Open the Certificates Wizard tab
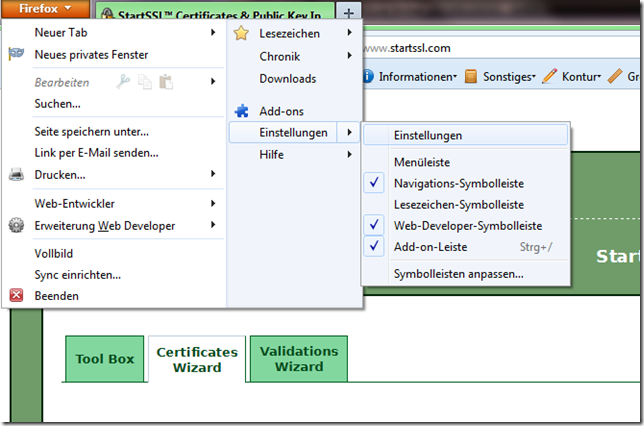644x426 pixels. tap(197, 359)
